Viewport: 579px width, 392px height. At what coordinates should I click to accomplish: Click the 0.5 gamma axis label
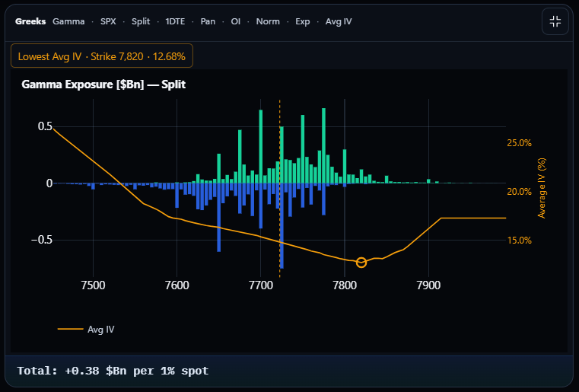[x=45, y=126]
